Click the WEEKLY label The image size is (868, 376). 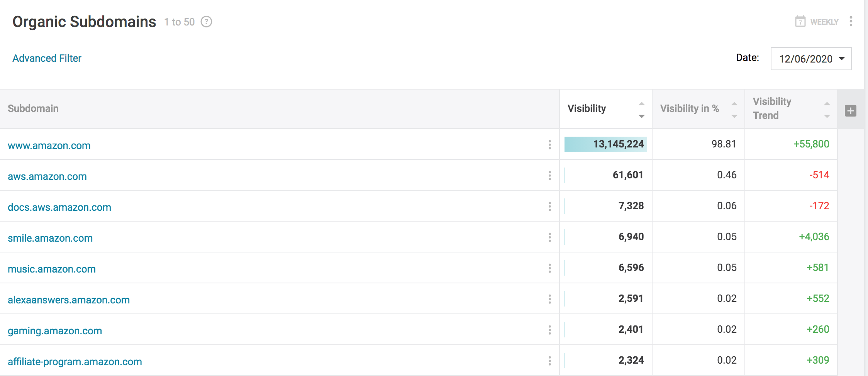(824, 22)
